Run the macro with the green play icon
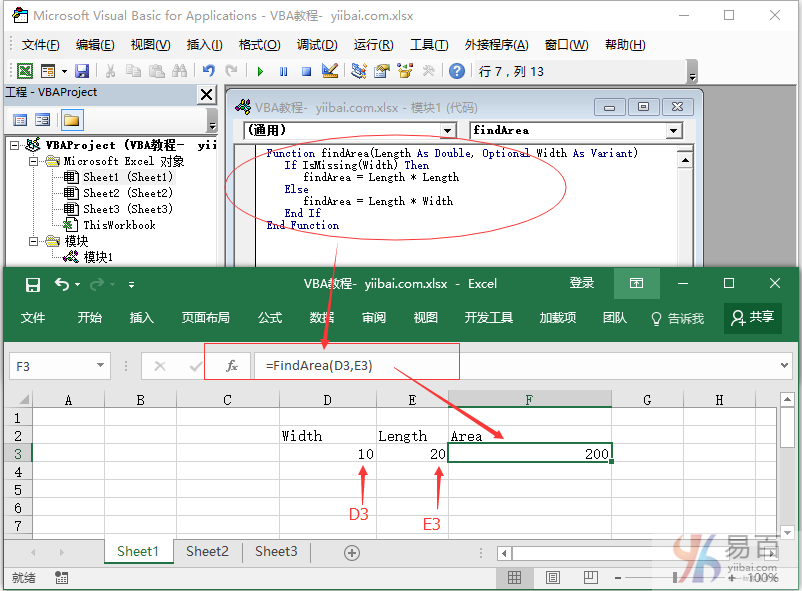The height and width of the screenshot is (591, 802). (260, 71)
